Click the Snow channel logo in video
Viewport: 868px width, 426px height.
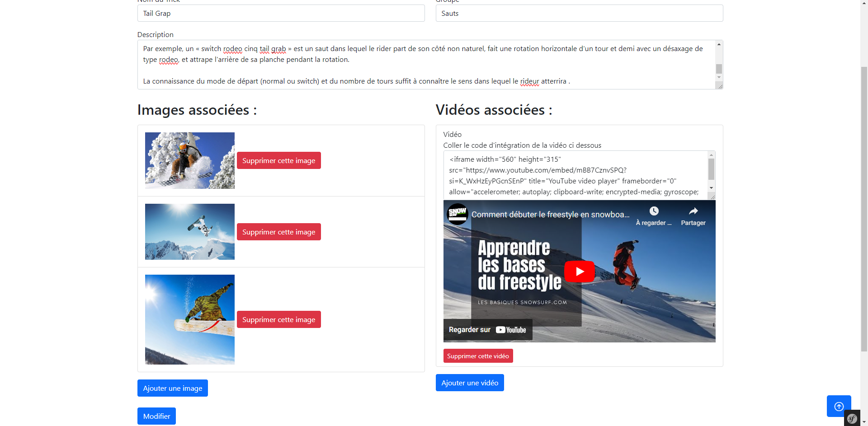click(457, 214)
